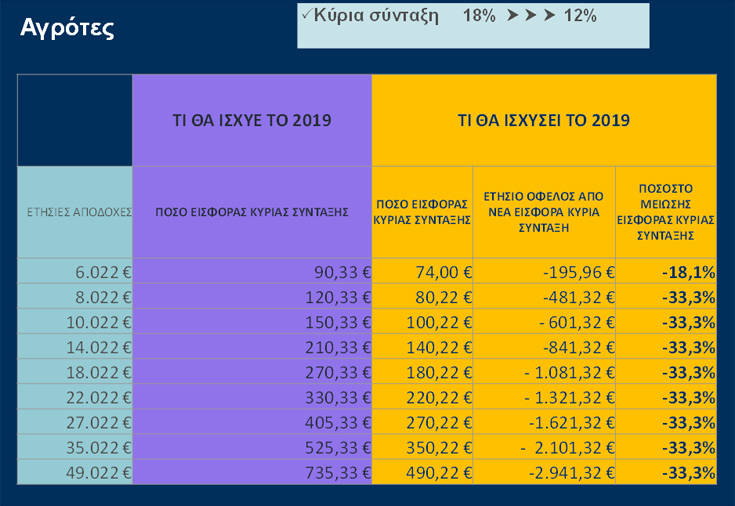Click the checkmark before Κύρια σύνταξη

click(306, 15)
